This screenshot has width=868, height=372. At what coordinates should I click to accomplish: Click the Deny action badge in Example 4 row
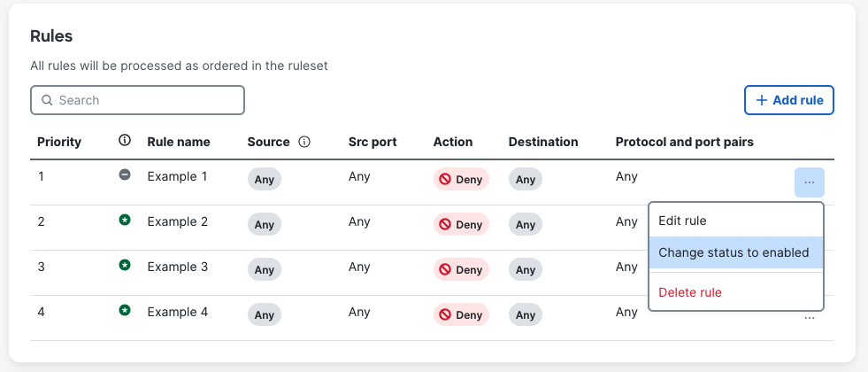pyautogui.click(x=461, y=314)
